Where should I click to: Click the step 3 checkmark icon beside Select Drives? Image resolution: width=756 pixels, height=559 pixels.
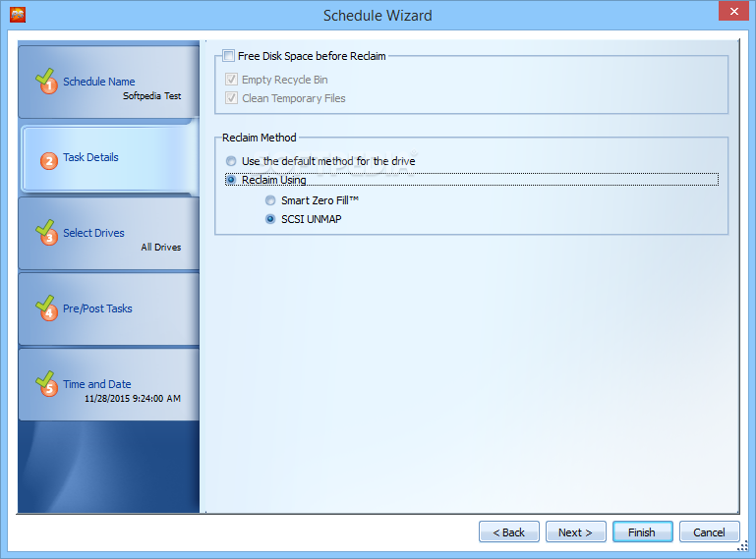click(46, 232)
